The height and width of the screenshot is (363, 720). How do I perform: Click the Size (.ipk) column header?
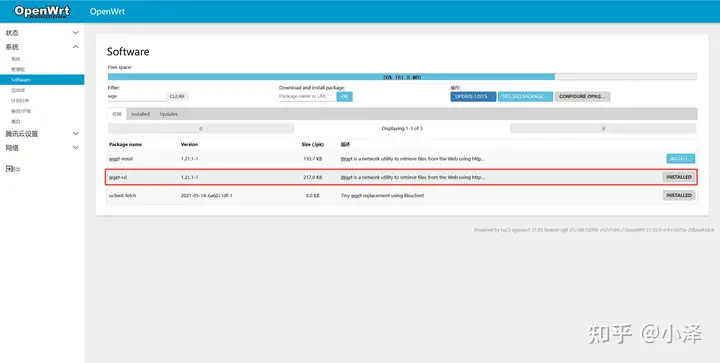[x=313, y=144]
